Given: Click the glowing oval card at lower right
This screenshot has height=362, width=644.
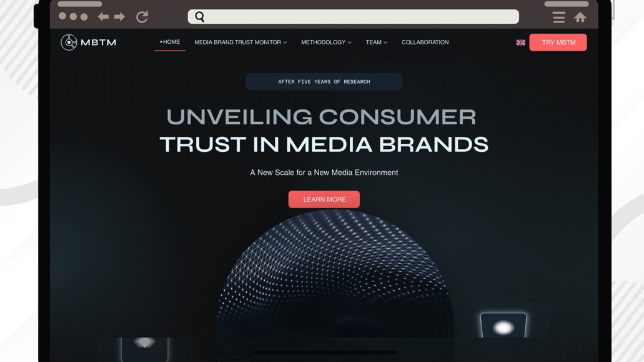Looking at the screenshot, I should (503, 326).
